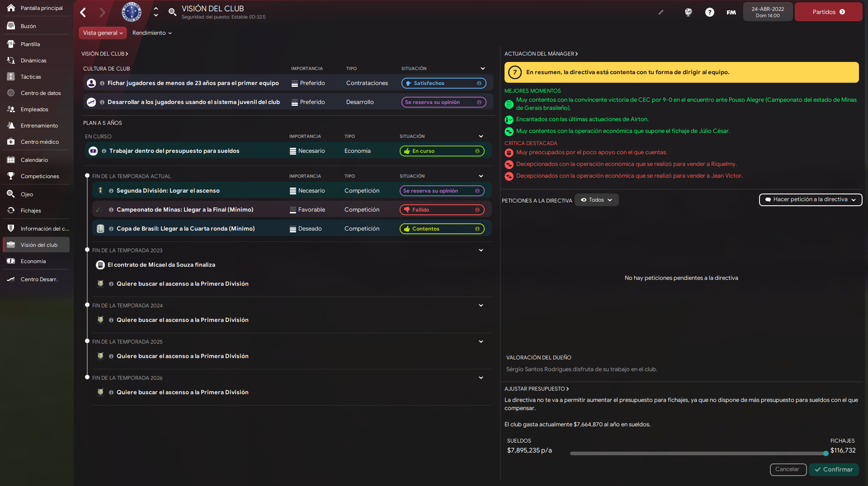This screenshot has height=486, width=868.
Task: Open Pantalla principal home icon
Action: coord(11,8)
